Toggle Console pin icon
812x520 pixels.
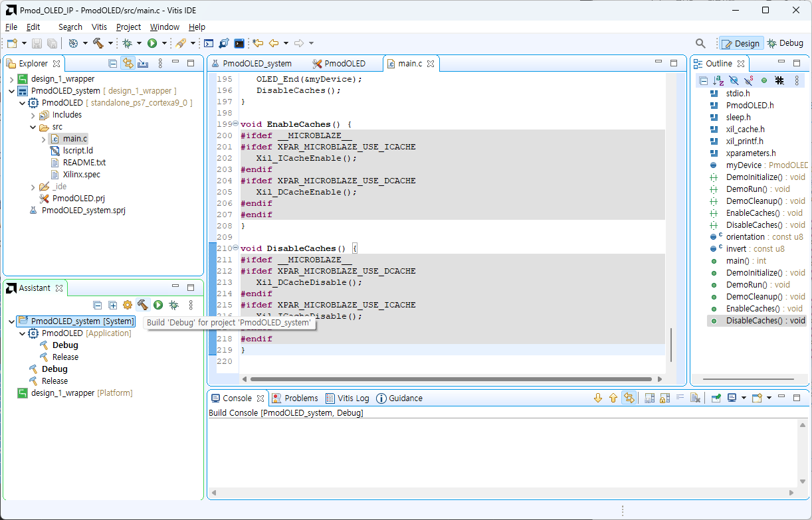coord(716,398)
